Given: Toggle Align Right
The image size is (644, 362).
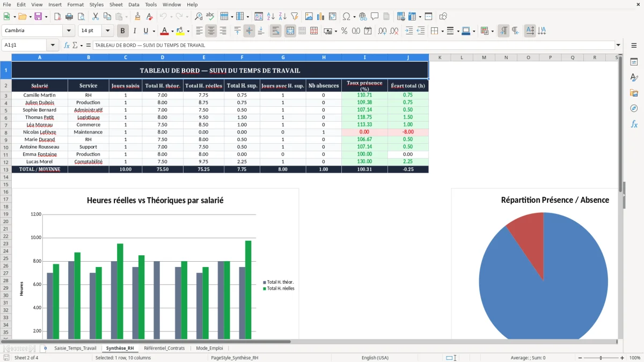Looking at the screenshot, I should coord(223,31).
